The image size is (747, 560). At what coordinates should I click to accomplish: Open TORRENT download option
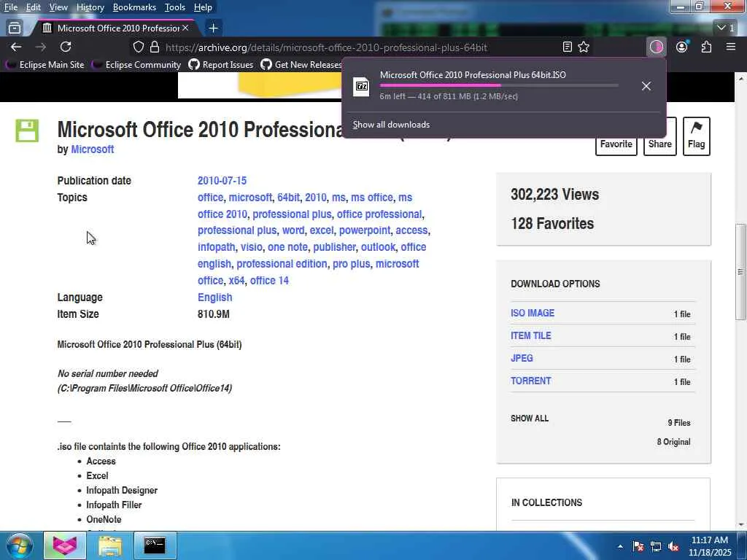531,381
